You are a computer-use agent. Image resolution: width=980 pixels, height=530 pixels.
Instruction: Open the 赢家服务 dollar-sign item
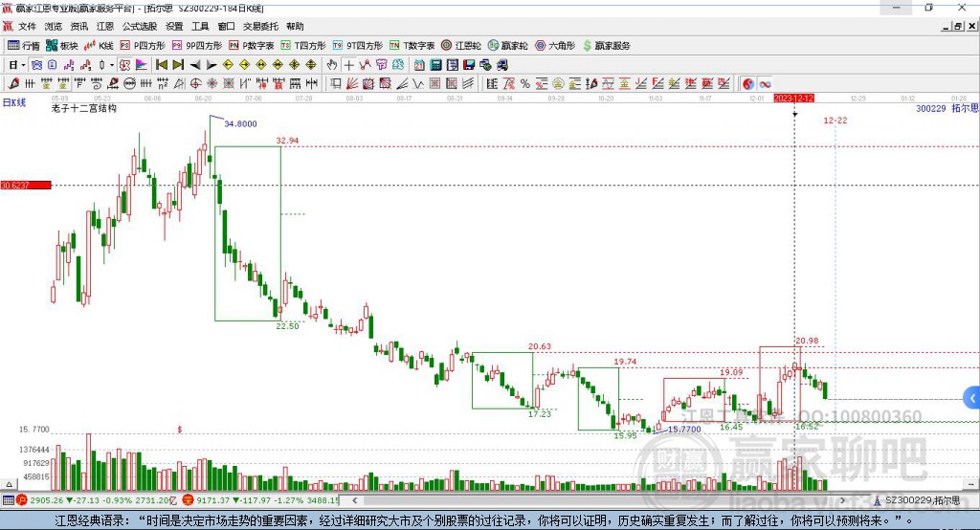click(x=607, y=46)
